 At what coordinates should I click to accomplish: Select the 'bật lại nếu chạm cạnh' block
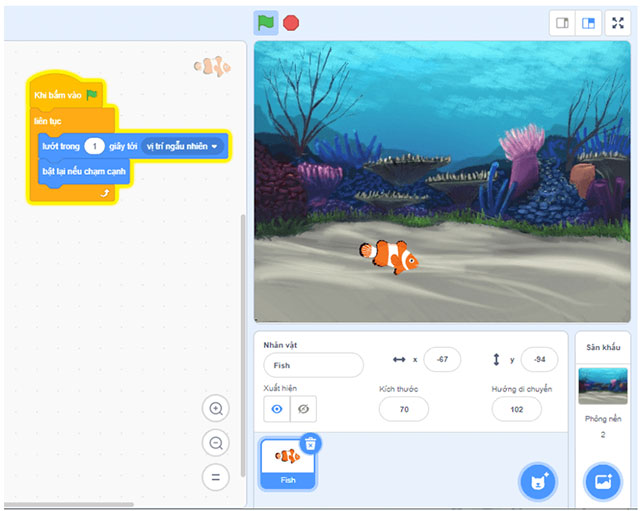tap(84, 171)
